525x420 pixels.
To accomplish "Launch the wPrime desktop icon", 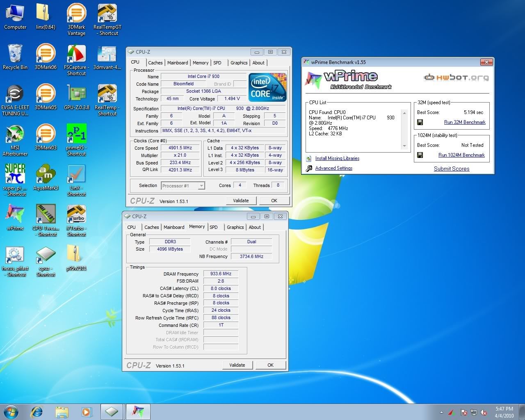I will pos(15,218).
